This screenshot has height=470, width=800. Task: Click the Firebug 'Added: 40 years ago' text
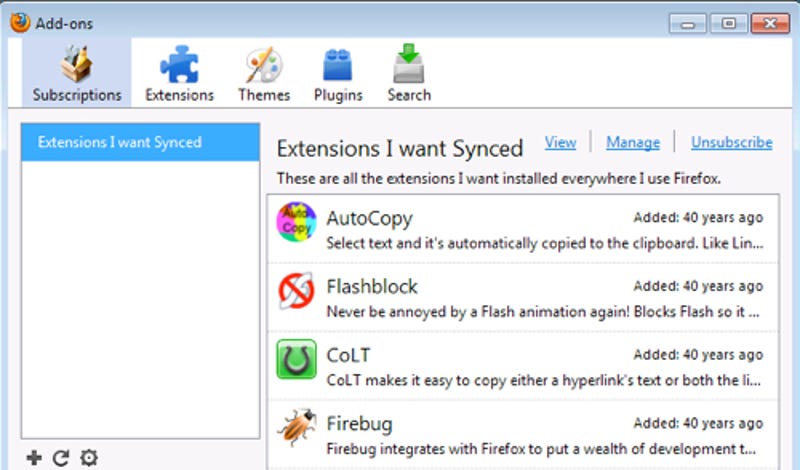coord(698,424)
